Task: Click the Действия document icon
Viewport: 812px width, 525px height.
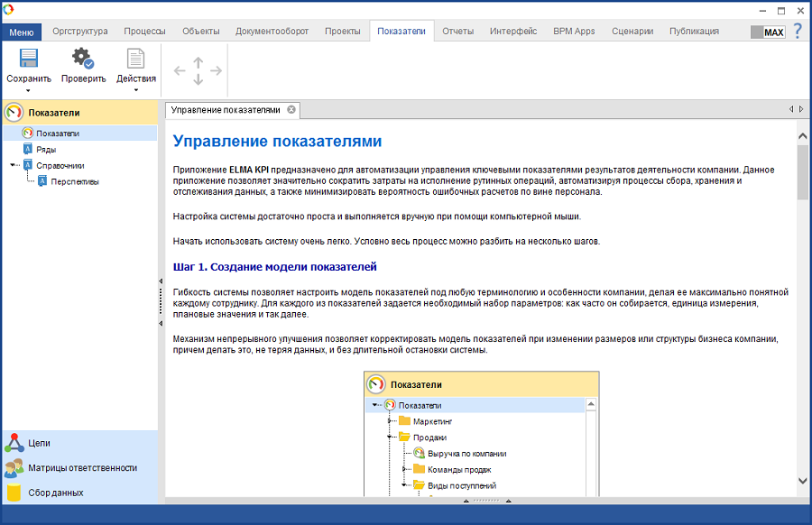Action: coord(135,59)
